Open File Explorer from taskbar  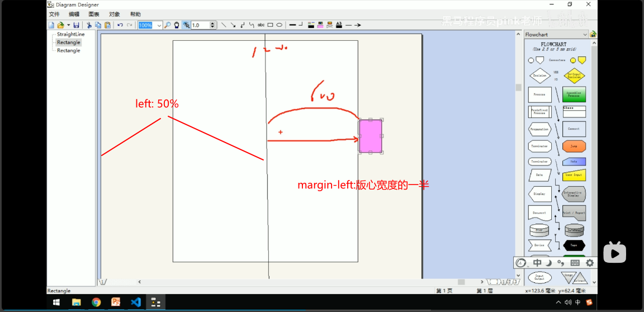[77, 302]
